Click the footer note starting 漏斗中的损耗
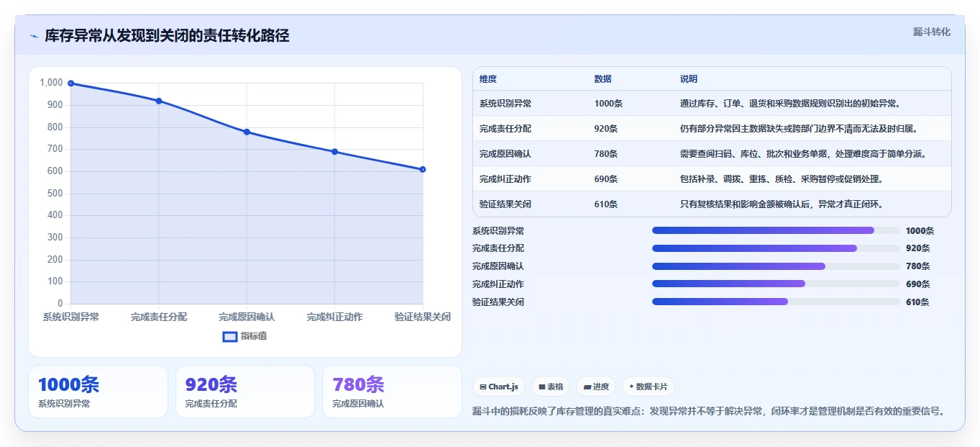 coord(708,412)
